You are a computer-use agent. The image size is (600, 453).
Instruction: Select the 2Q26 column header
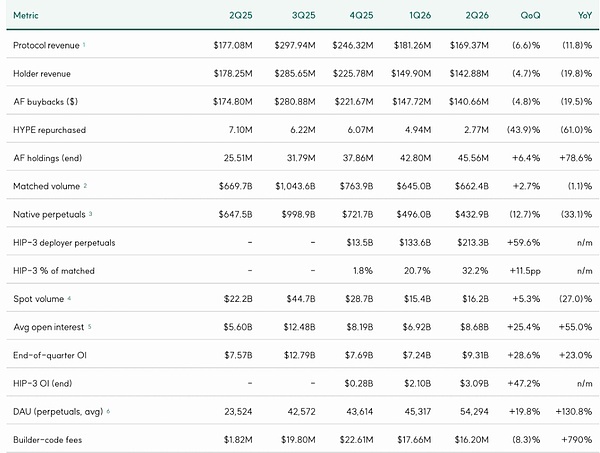click(477, 15)
